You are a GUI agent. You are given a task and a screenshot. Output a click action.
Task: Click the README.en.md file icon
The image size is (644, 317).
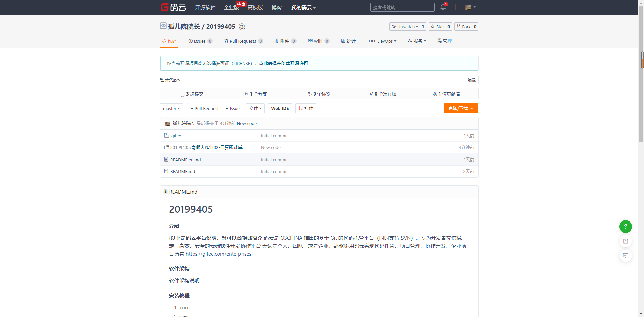166,160
